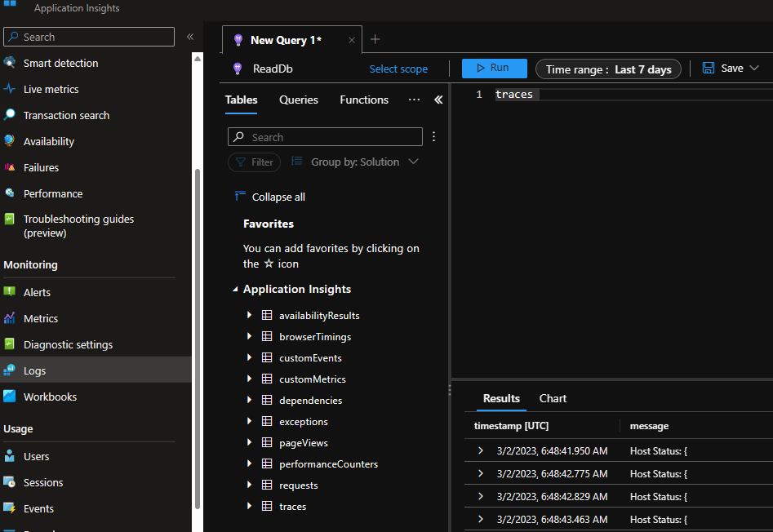Toggle the Filter control for tables
Viewport: 773px width, 532px height.
click(254, 162)
